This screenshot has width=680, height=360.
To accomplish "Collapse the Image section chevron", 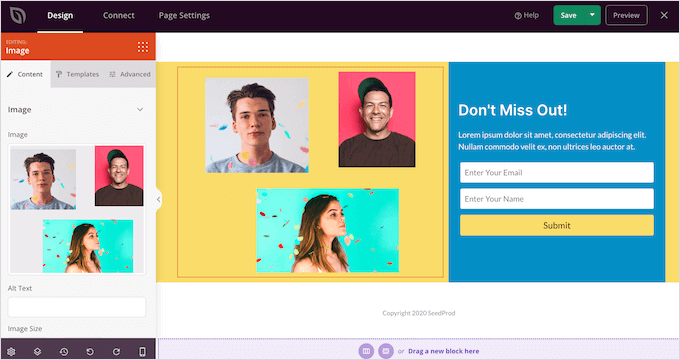I will [x=140, y=109].
